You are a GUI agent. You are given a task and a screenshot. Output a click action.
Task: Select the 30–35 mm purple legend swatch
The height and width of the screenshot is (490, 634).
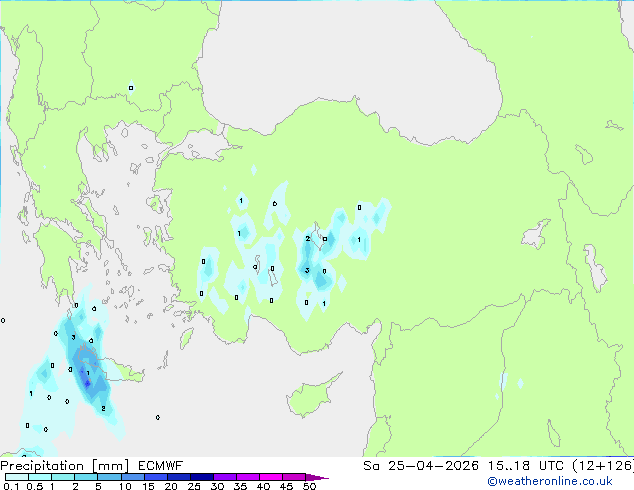tap(224, 477)
